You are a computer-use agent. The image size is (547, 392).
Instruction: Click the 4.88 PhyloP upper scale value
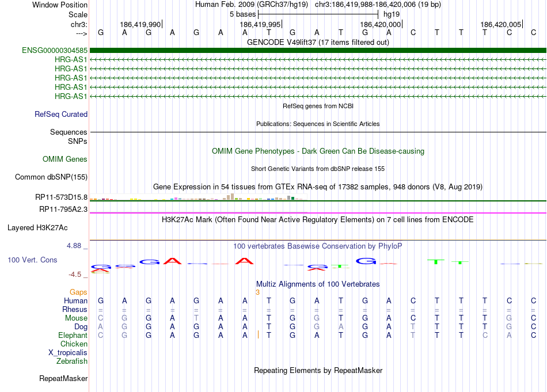[x=74, y=246]
